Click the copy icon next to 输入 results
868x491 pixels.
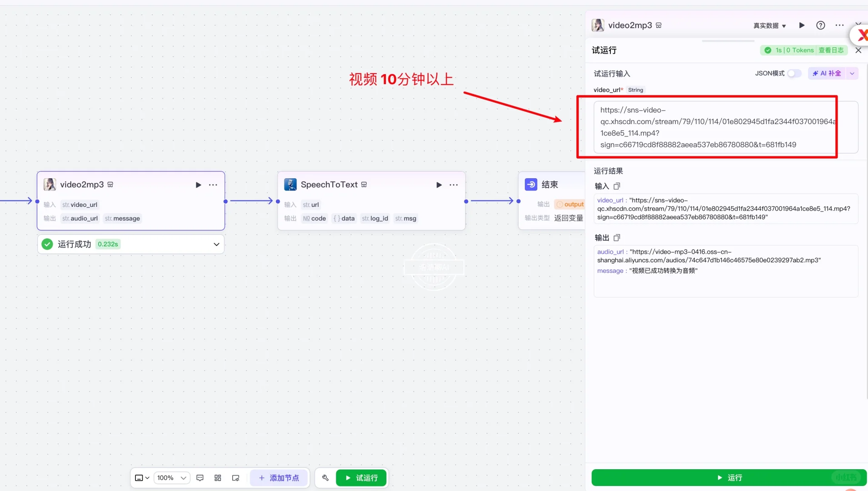[617, 186]
